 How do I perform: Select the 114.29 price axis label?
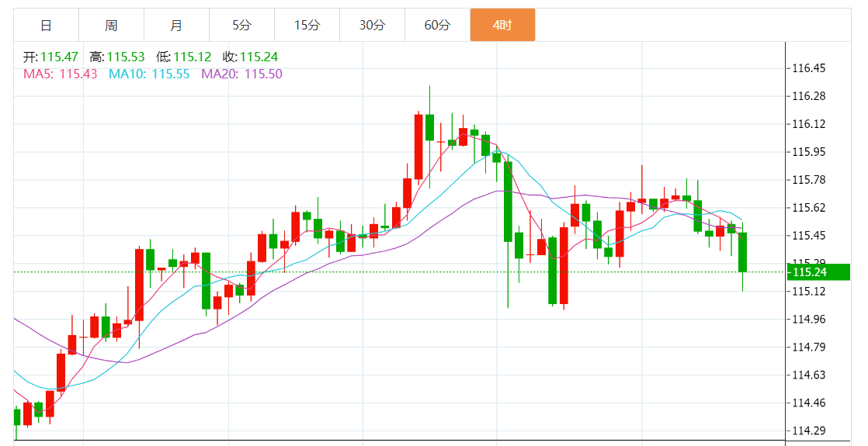[x=808, y=430]
